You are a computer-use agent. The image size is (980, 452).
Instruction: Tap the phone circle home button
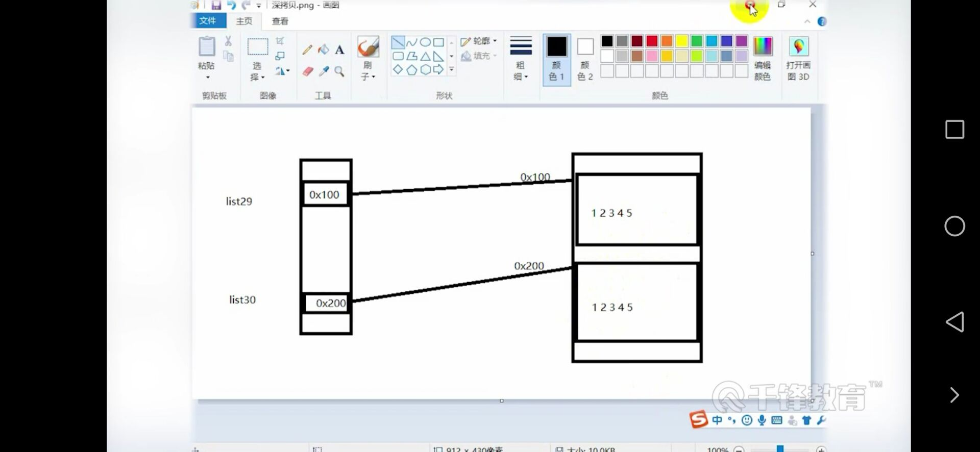click(x=954, y=226)
